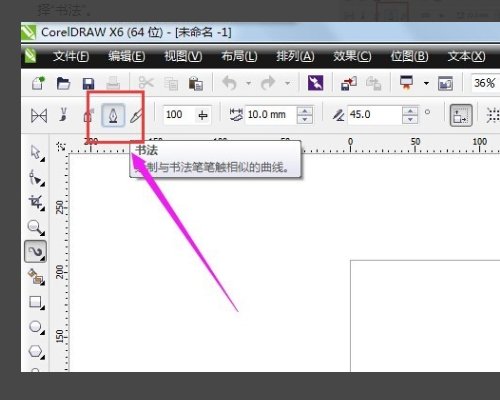Screen dimensions: 500x400
Task: Click the stroke width field 10.0 mm
Action: tap(270, 115)
